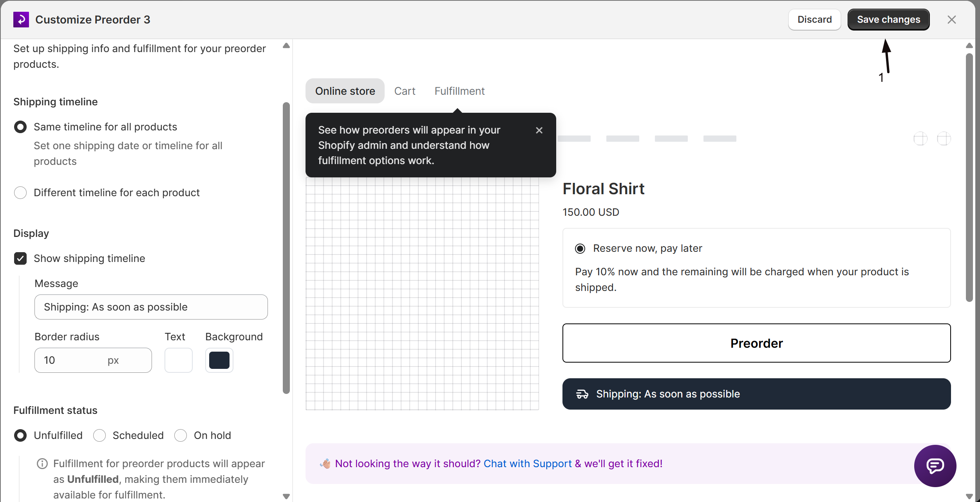
Task: Click the last placeholder circle icon in preview header
Action: click(x=944, y=139)
